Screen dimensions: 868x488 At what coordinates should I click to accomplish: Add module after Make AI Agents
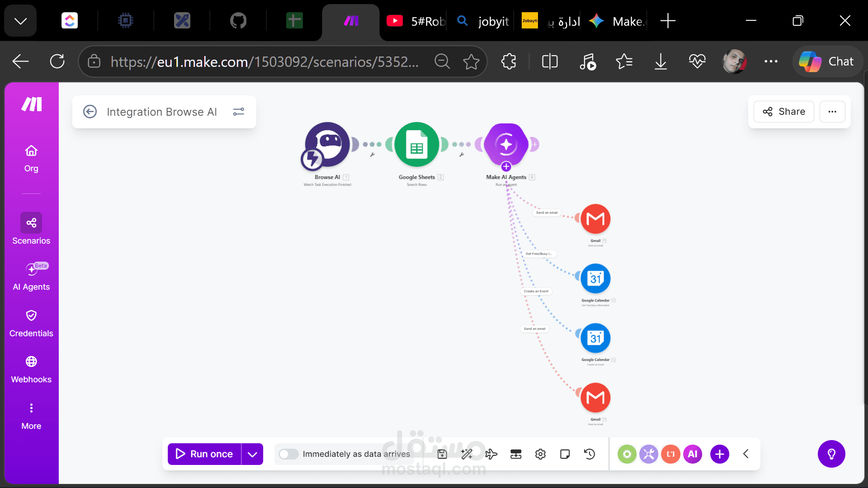534,145
